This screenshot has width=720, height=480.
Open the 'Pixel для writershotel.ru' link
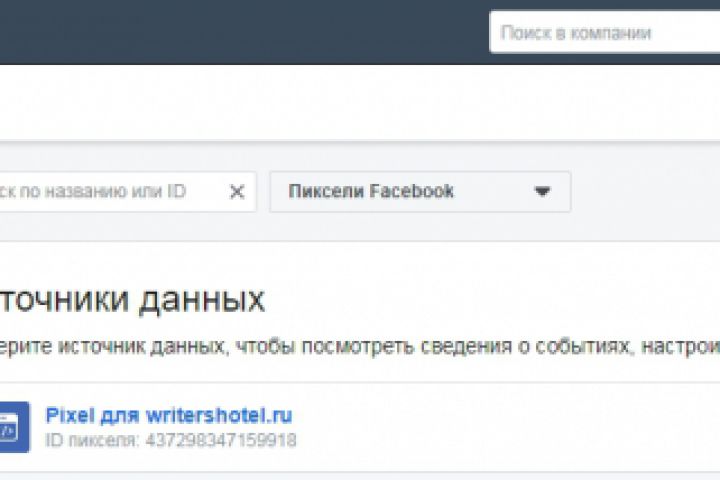(169, 415)
